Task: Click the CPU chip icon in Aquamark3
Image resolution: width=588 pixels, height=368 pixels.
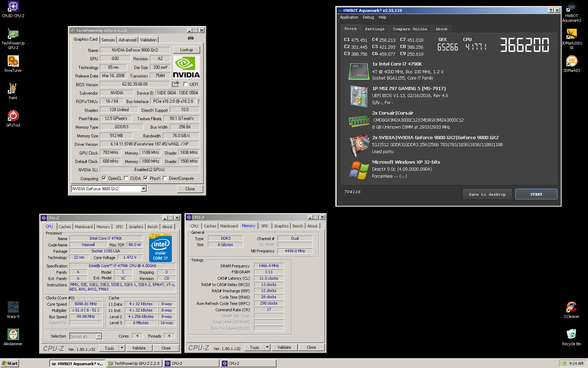Action: 359,71
